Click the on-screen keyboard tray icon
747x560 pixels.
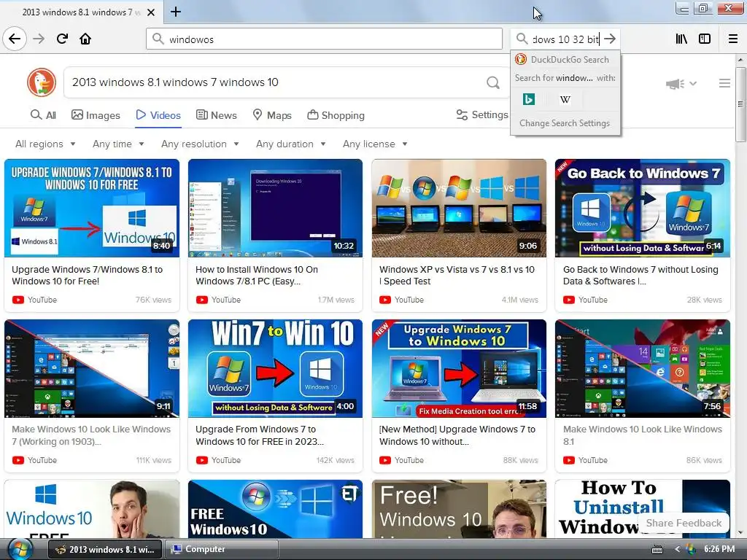pyautogui.click(x=657, y=550)
